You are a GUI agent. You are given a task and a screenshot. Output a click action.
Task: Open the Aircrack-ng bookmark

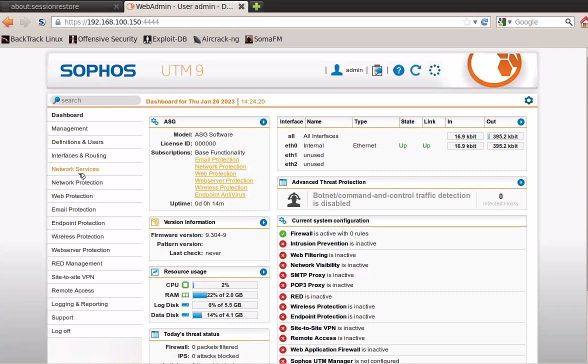[216, 39]
